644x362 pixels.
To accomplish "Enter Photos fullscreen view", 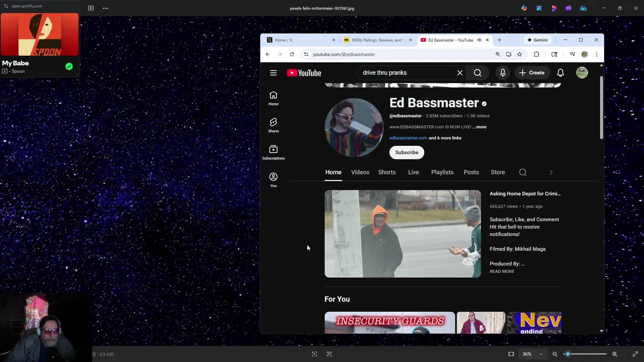I will click(635, 354).
